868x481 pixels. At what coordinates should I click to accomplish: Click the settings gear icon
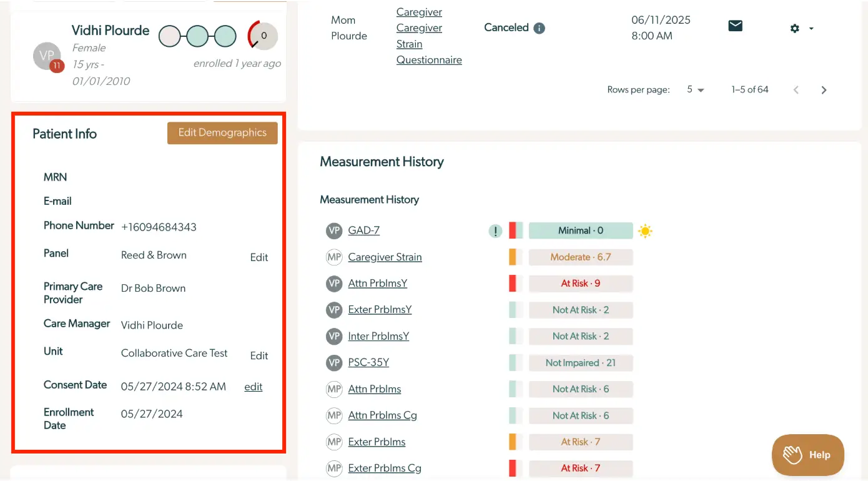(x=794, y=28)
